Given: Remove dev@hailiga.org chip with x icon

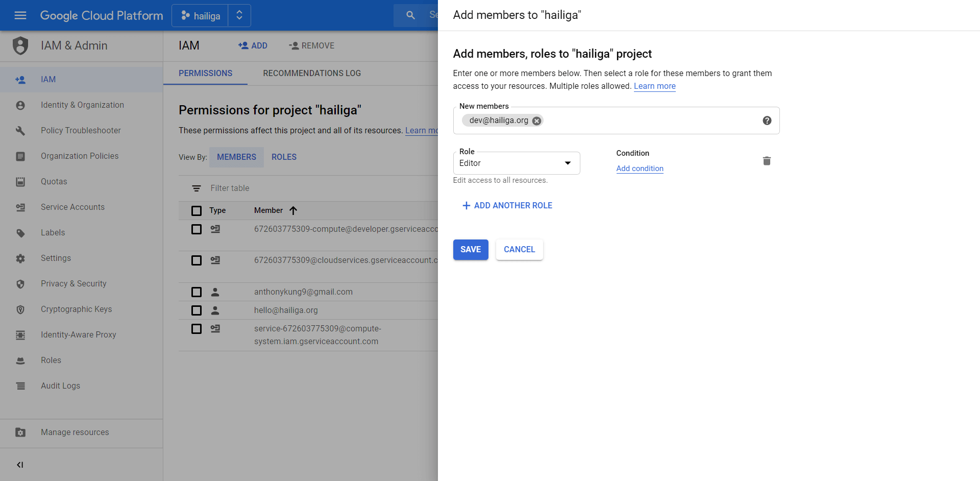Looking at the screenshot, I should [536, 121].
